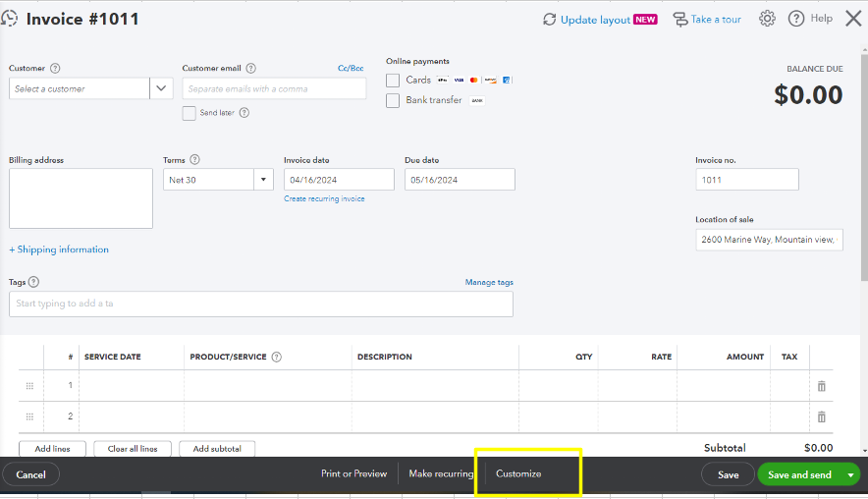Click Create recurring invoice link
Image resolution: width=868 pixels, height=499 pixels.
pyautogui.click(x=324, y=199)
